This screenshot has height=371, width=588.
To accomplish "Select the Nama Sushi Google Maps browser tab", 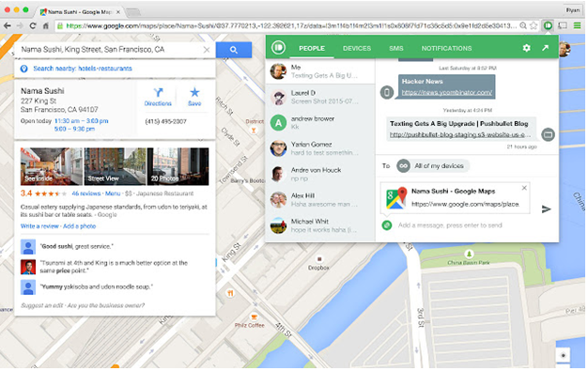I will (x=80, y=12).
